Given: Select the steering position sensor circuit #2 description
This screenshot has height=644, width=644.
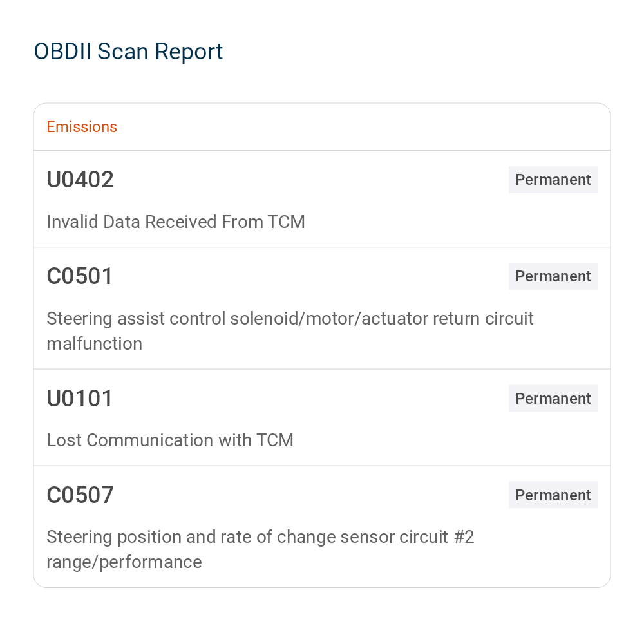Looking at the screenshot, I should pyautogui.click(x=260, y=549).
